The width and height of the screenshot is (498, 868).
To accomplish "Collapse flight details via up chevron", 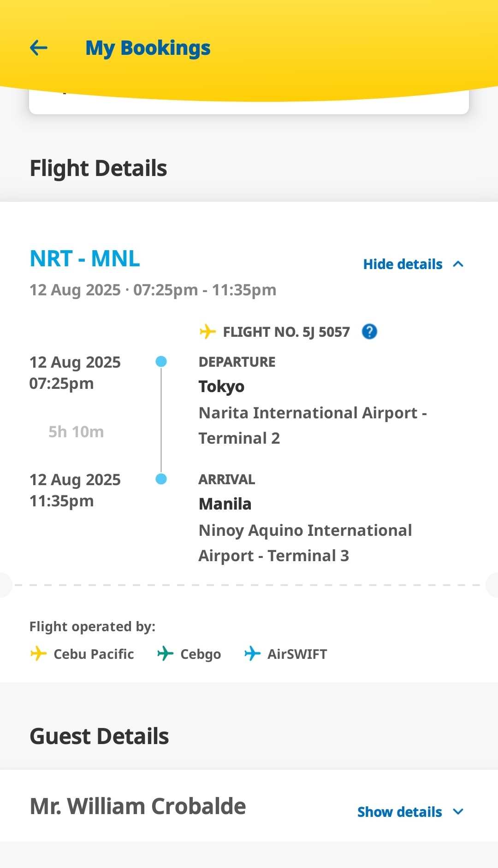I will click(458, 264).
